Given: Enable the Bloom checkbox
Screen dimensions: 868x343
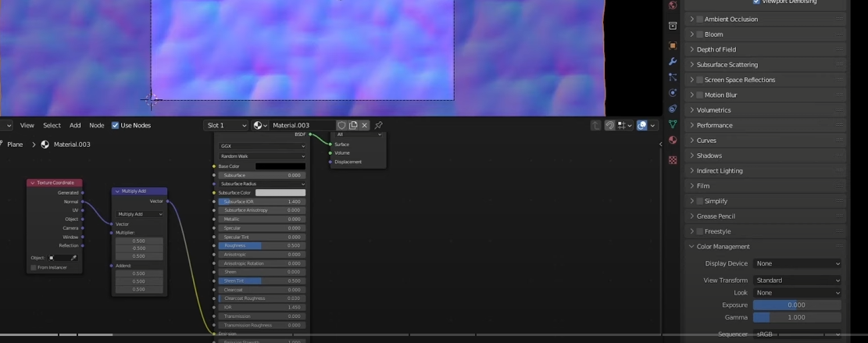Looking at the screenshot, I should tap(700, 34).
